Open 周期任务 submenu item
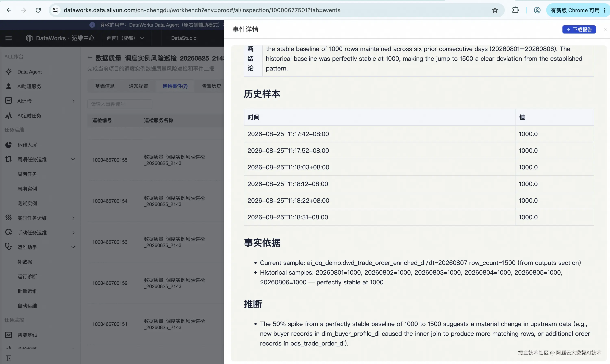Image resolution: width=610 pixels, height=364 pixels. tap(27, 174)
